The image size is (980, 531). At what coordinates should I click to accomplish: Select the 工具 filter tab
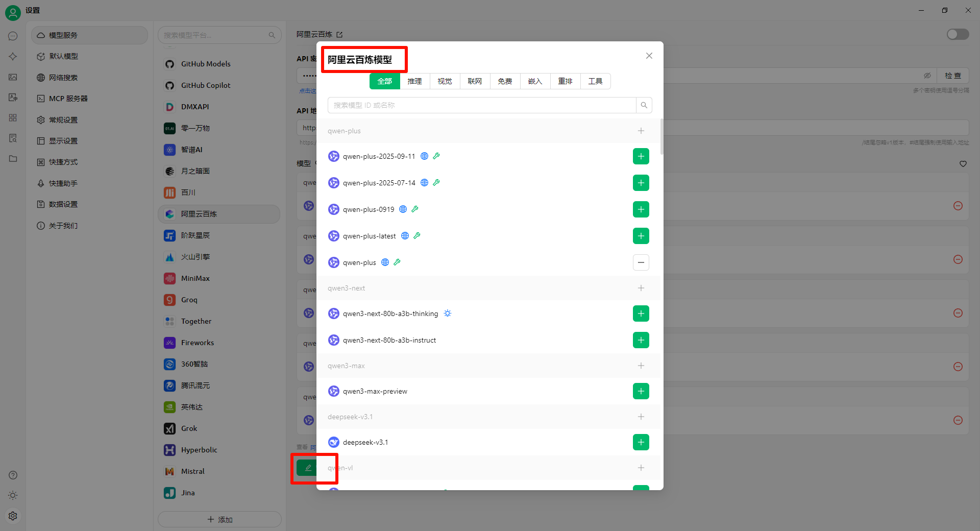[595, 81]
